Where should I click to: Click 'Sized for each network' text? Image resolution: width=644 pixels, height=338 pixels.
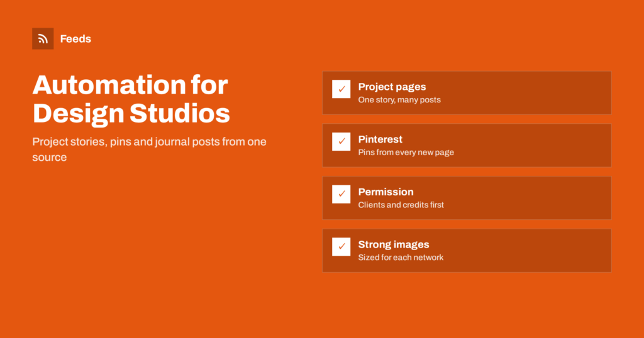[401, 258]
